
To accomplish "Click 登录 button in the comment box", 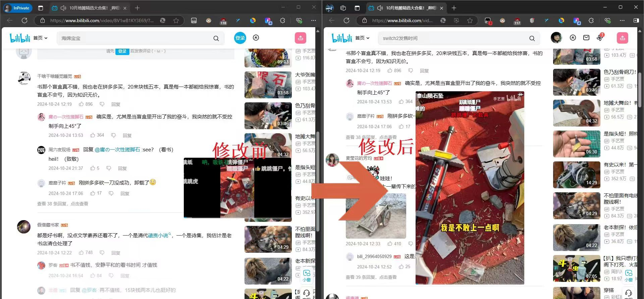I will [122, 51].
